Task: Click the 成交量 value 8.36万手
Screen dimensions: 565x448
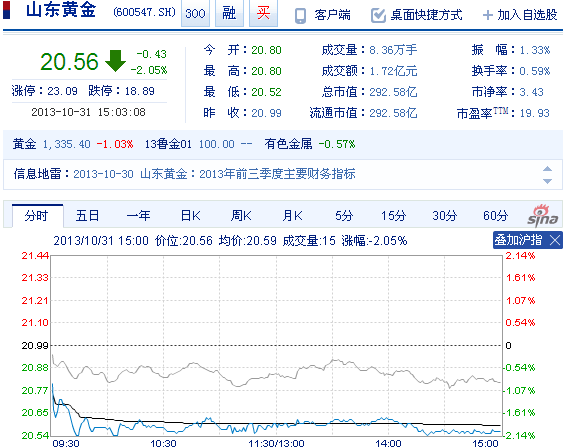Action: [x=393, y=50]
